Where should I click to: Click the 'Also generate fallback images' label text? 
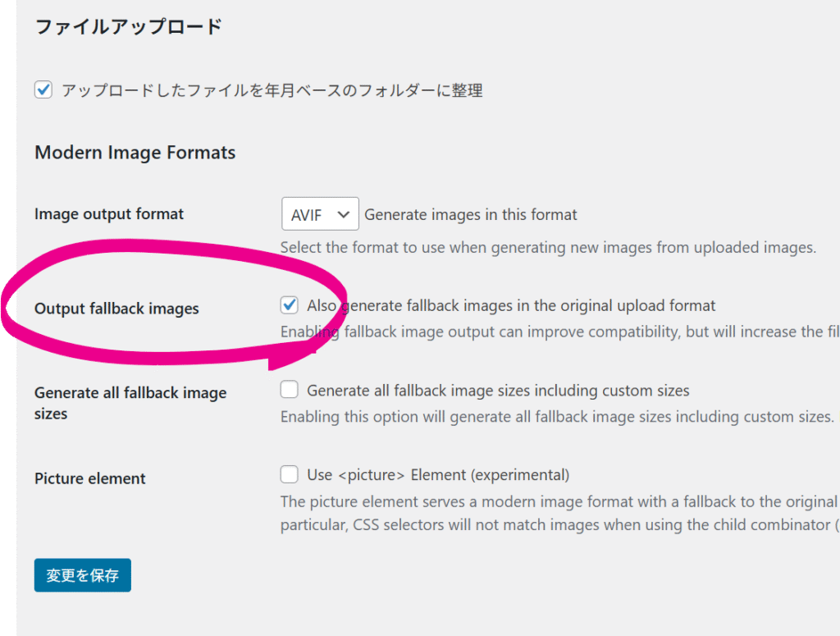point(511,306)
